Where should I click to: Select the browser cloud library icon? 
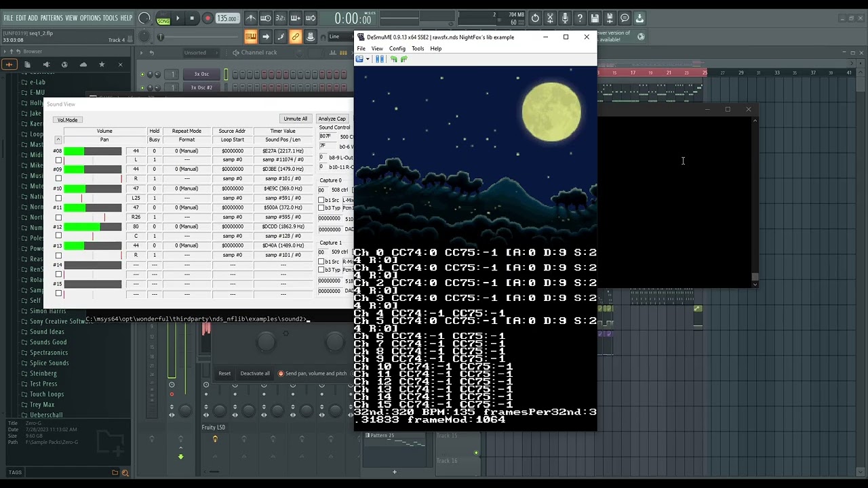coord(83,64)
